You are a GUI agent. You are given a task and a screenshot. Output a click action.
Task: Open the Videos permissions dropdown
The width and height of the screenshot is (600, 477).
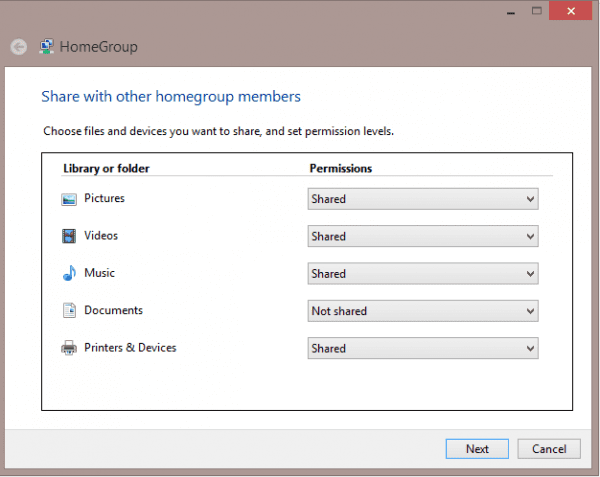(423, 236)
